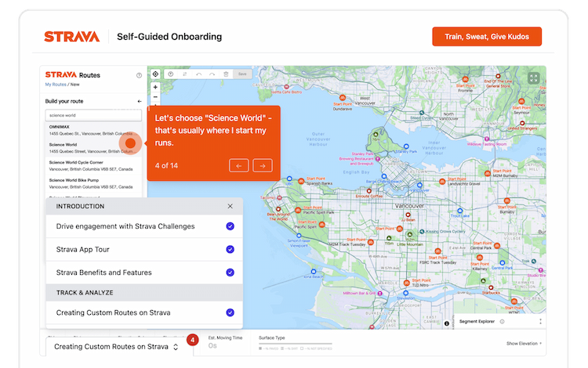Click the trash delete icon in toolbar
Viewport: 588px width, 368px height.
click(226, 74)
